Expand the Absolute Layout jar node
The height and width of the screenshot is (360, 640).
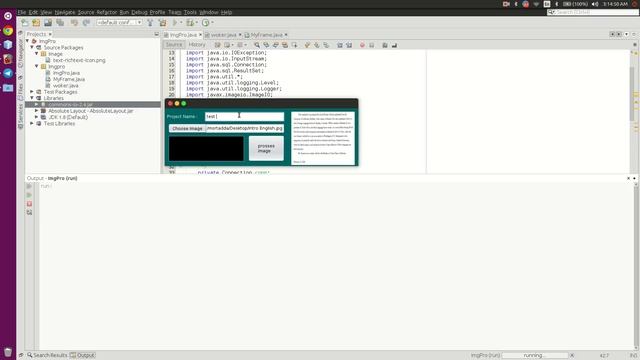pyautogui.click(x=37, y=111)
